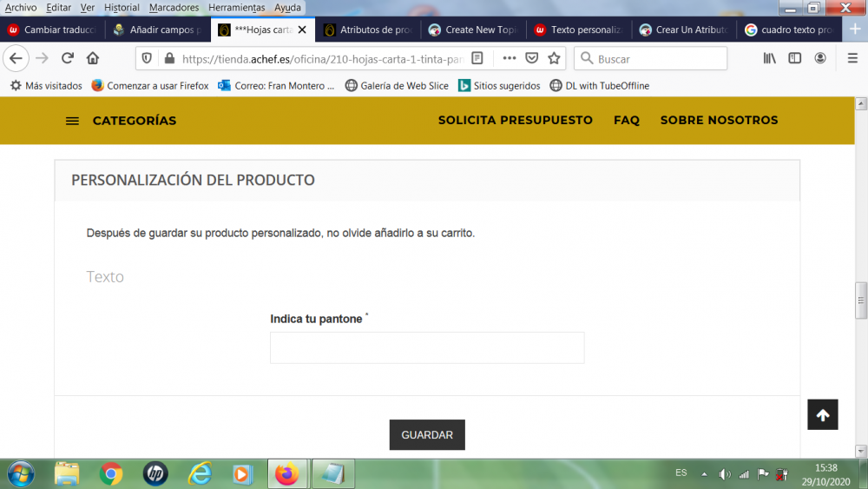Open tracking protection shield icon
Viewport: 868px width, 489px height.
[x=147, y=58]
